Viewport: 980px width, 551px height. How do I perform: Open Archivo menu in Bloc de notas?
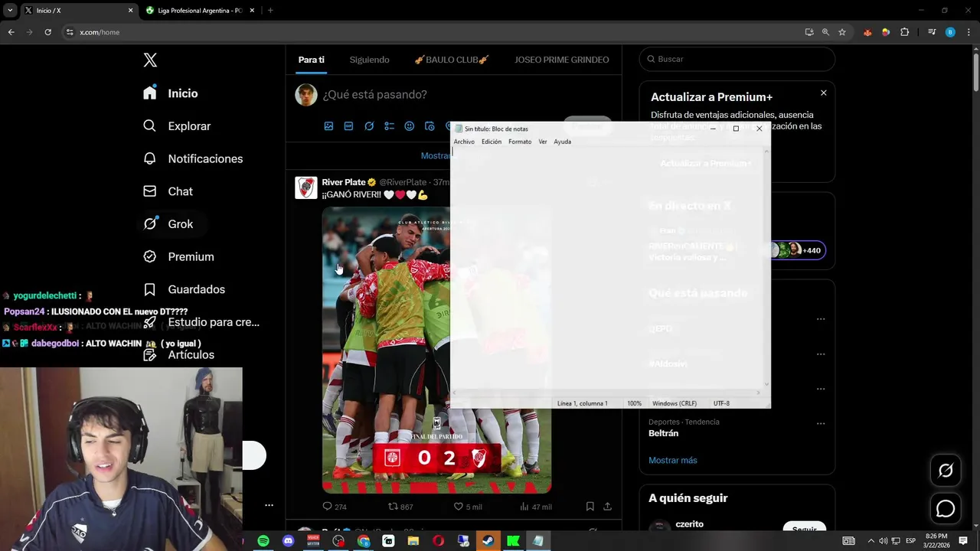tap(464, 142)
